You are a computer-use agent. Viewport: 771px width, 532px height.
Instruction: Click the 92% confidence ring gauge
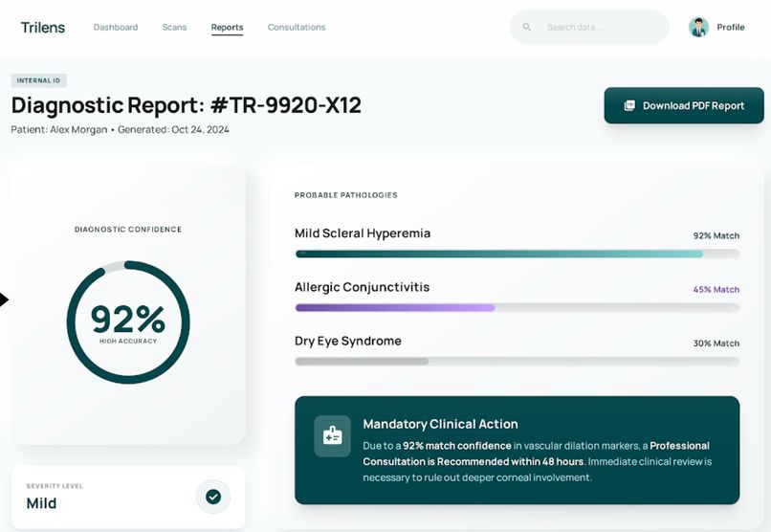click(128, 322)
